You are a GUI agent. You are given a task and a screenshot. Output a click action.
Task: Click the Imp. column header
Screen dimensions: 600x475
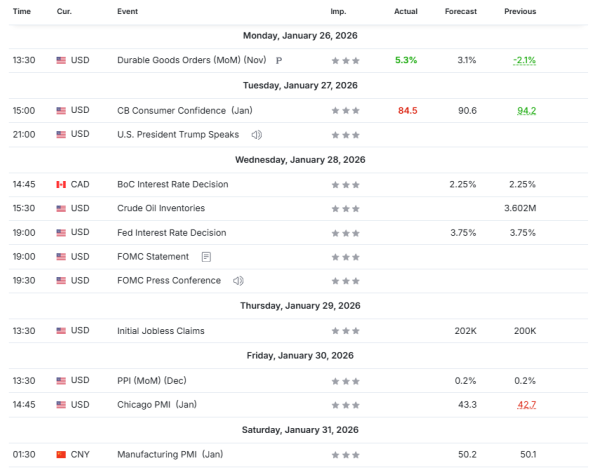pos(338,12)
